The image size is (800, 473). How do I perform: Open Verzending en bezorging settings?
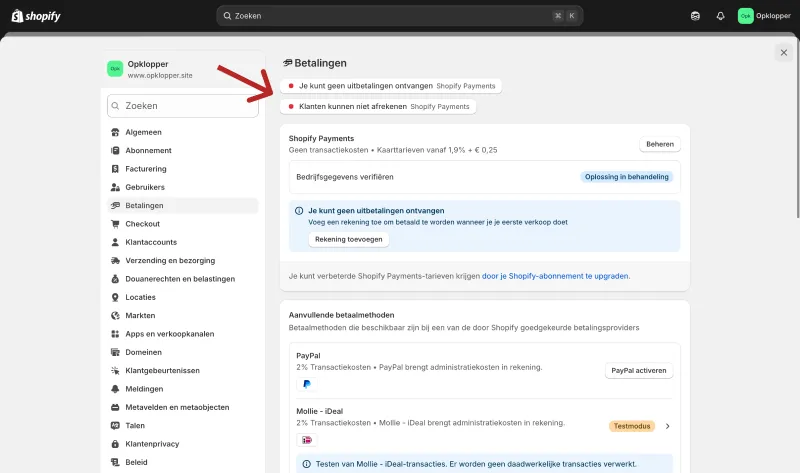point(183,261)
